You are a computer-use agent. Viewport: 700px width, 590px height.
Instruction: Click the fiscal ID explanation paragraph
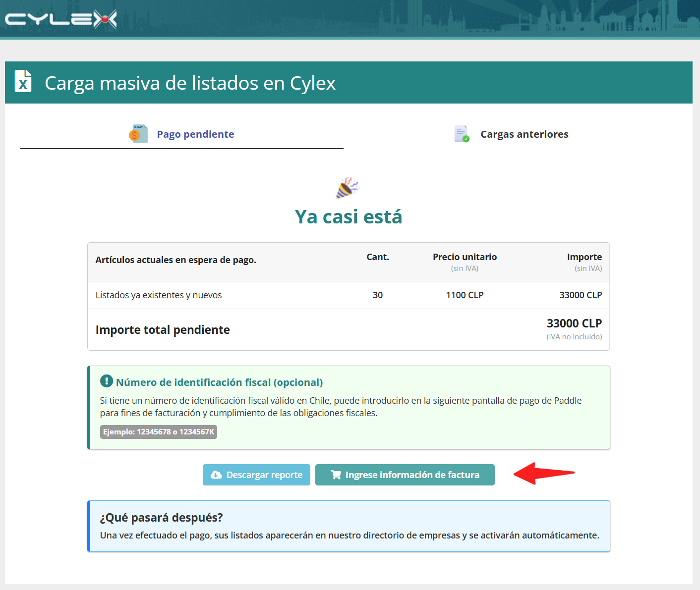click(341, 407)
